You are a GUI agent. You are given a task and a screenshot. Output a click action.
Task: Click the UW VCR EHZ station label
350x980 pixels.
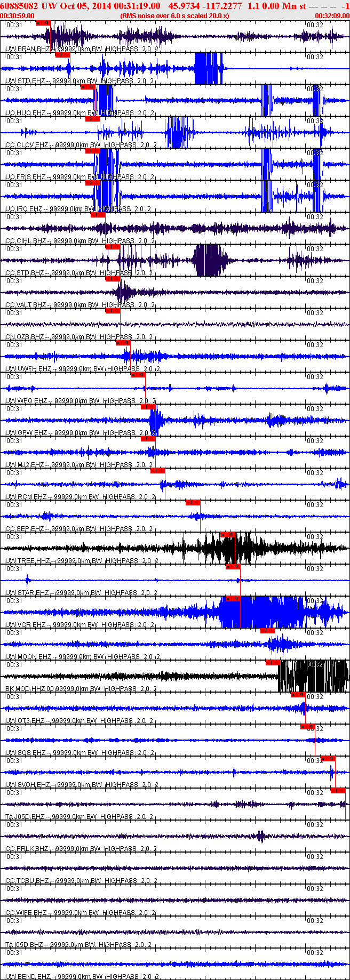26,625
